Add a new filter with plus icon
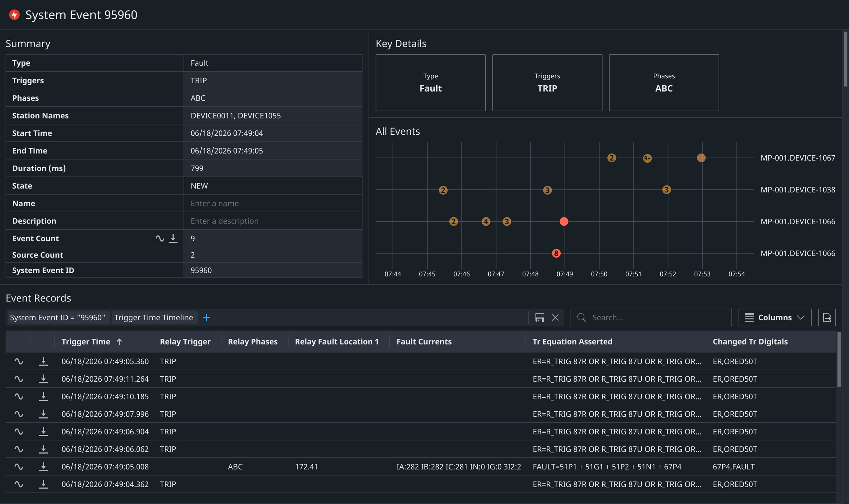The image size is (849, 504). coord(207,317)
